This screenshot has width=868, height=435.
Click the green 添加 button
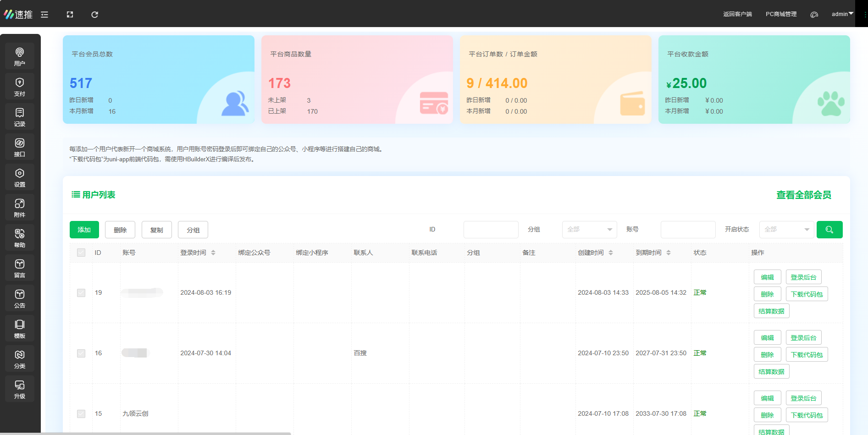(x=84, y=230)
